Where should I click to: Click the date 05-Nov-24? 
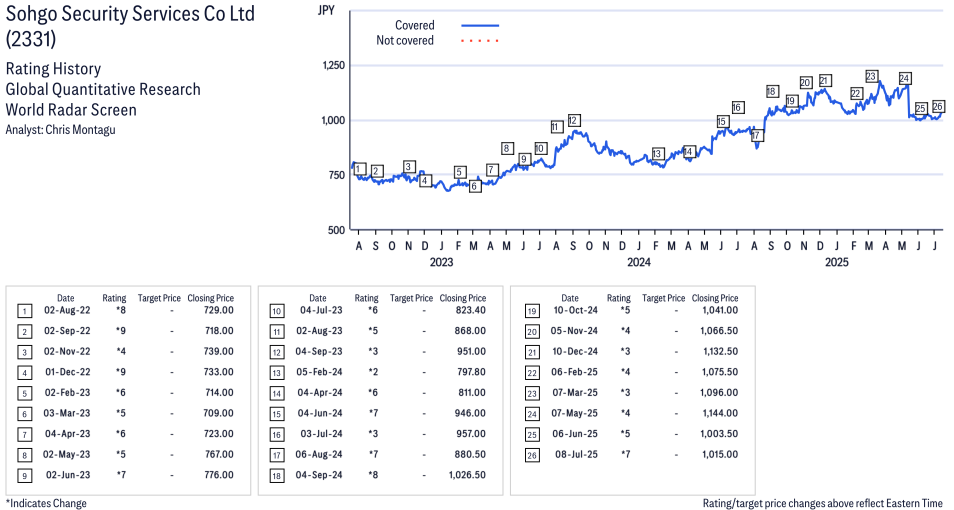574,331
